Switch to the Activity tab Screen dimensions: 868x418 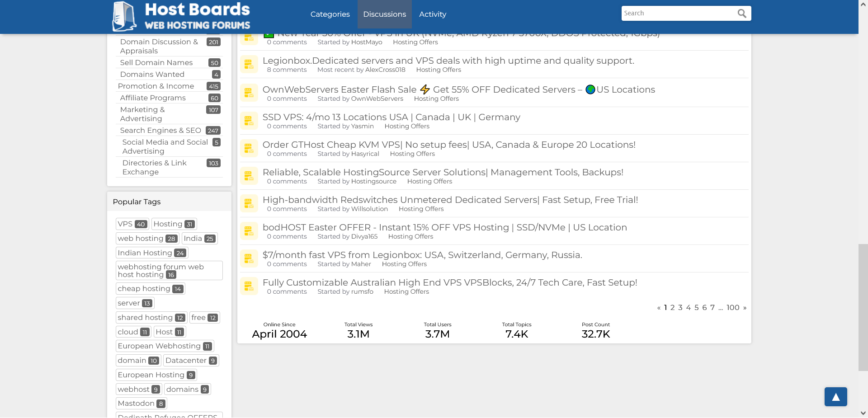[433, 14]
